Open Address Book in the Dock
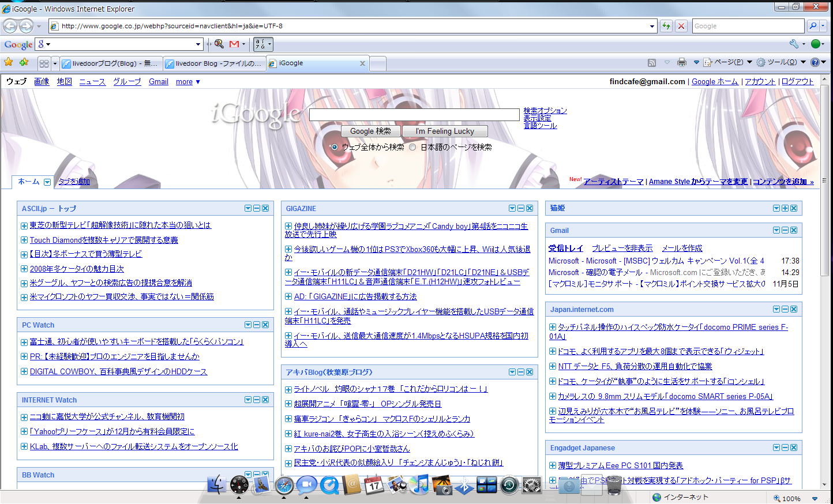The width and height of the screenshot is (833, 504). pos(351,485)
